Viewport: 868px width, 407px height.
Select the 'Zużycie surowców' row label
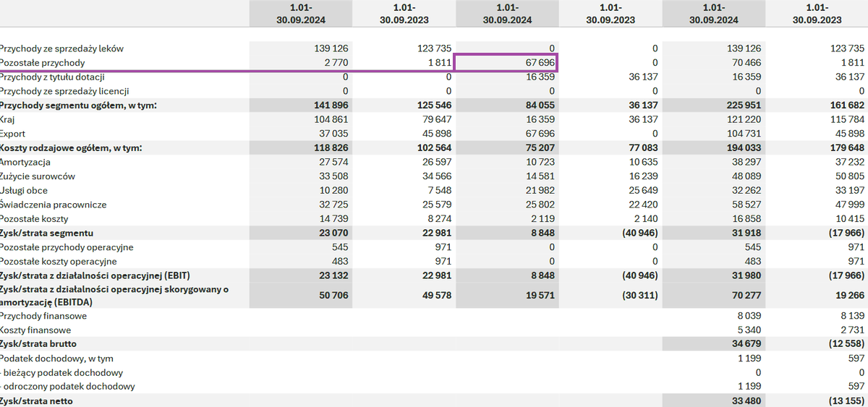tap(38, 176)
